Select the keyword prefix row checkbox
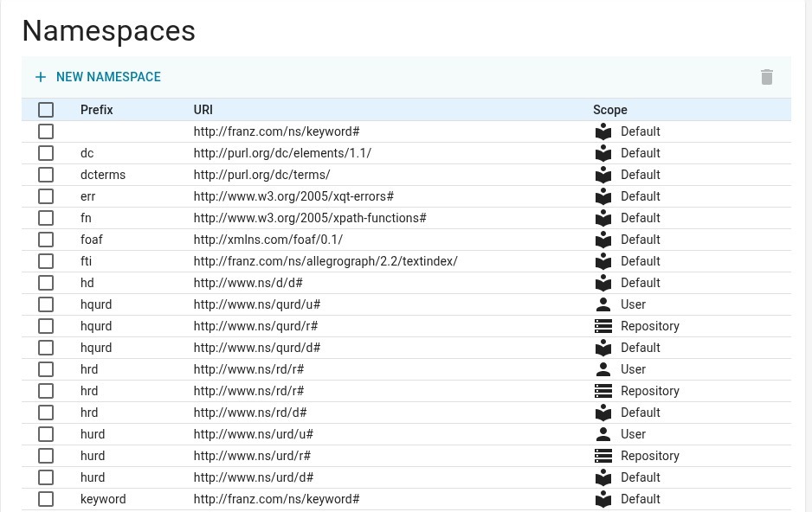812x512 pixels. point(46,499)
